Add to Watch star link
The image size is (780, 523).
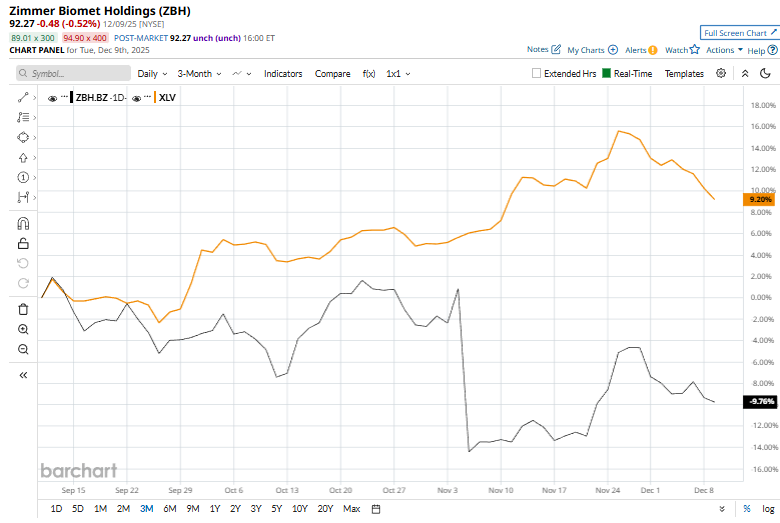pos(682,50)
